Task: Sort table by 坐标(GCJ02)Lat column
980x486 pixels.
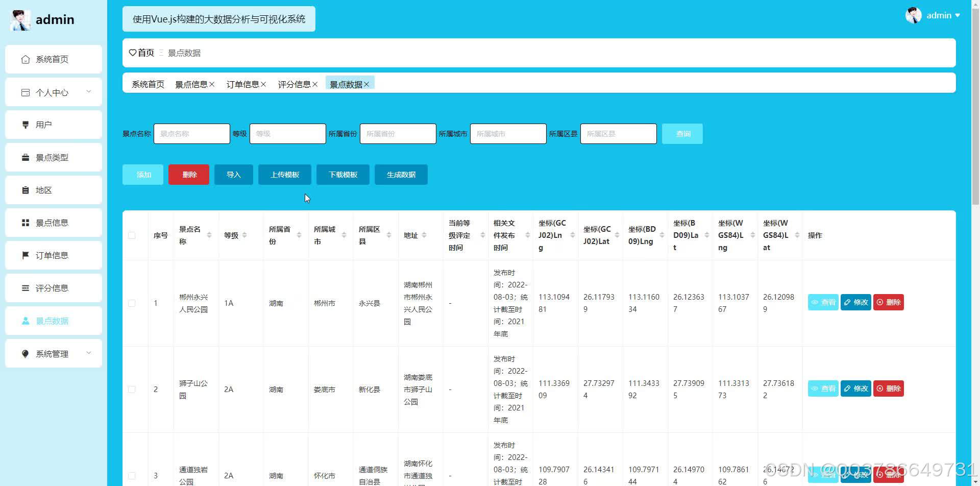Action: (617, 235)
